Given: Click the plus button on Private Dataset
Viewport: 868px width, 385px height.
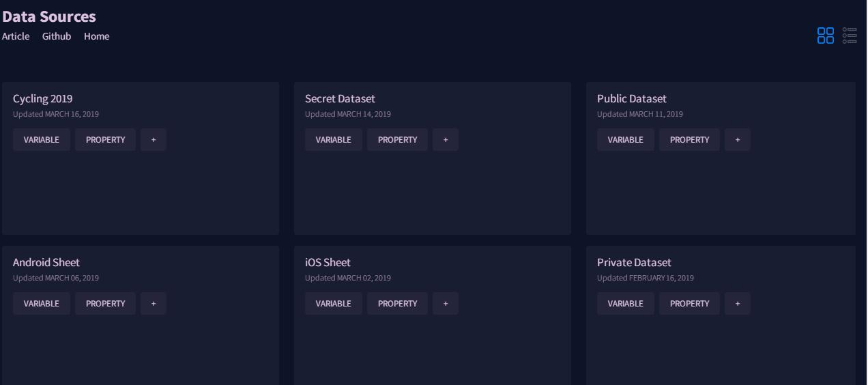Looking at the screenshot, I should coord(738,304).
